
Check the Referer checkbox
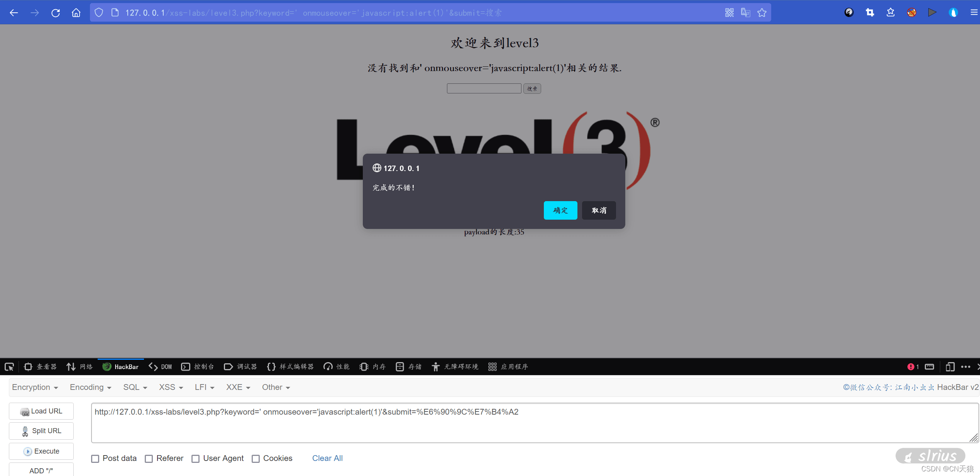coord(149,459)
